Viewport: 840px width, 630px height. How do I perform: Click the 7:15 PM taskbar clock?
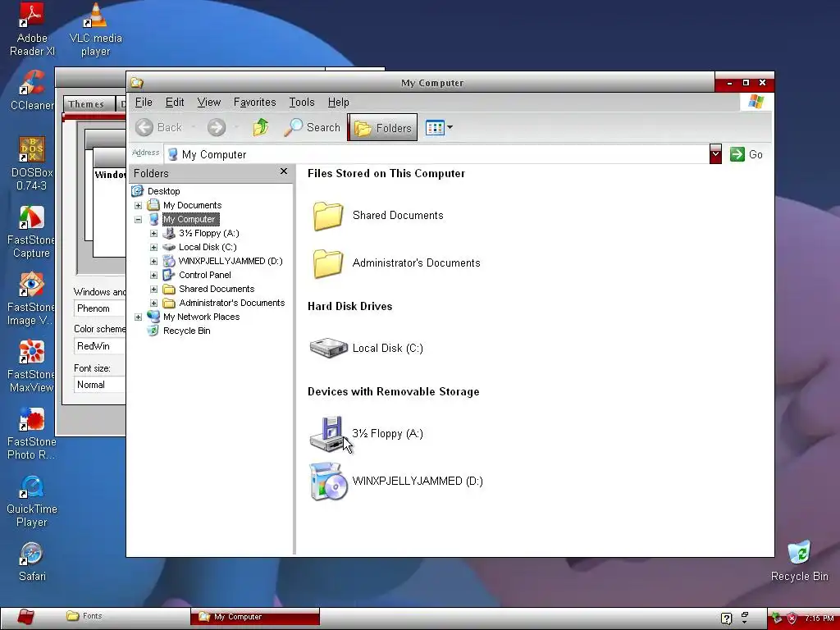pos(819,619)
